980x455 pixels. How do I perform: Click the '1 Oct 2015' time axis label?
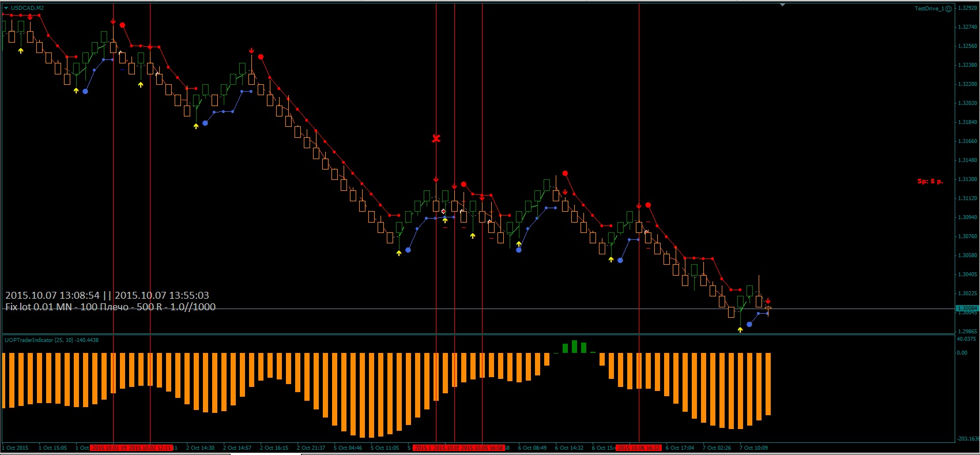coord(16,448)
